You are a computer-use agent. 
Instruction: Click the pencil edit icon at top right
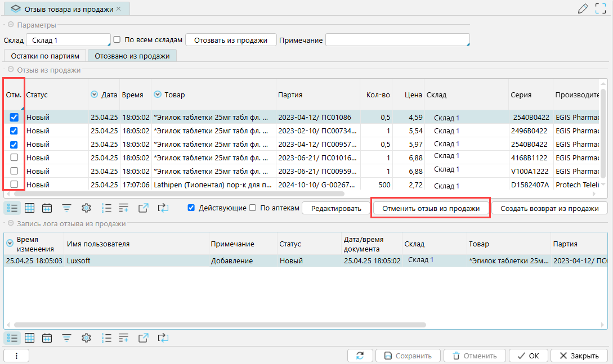[x=583, y=9]
